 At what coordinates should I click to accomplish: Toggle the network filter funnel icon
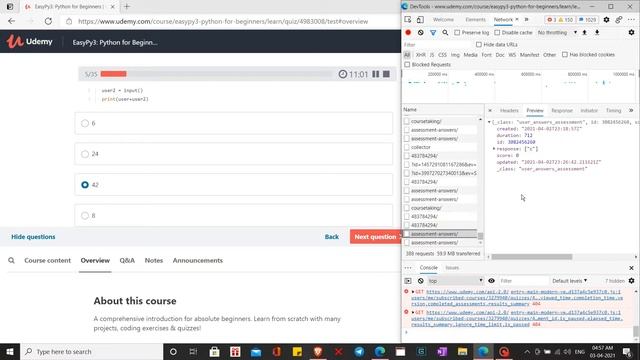pyautogui.click(x=433, y=32)
